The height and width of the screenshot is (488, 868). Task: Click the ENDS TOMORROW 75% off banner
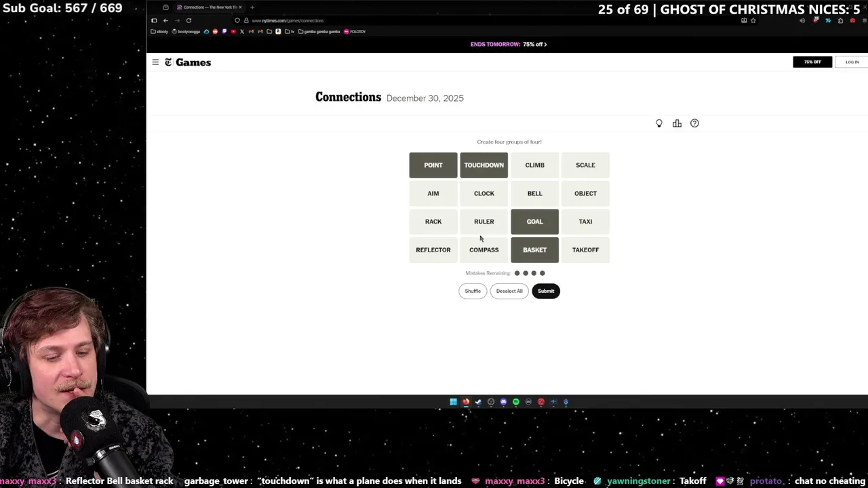(x=509, y=44)
